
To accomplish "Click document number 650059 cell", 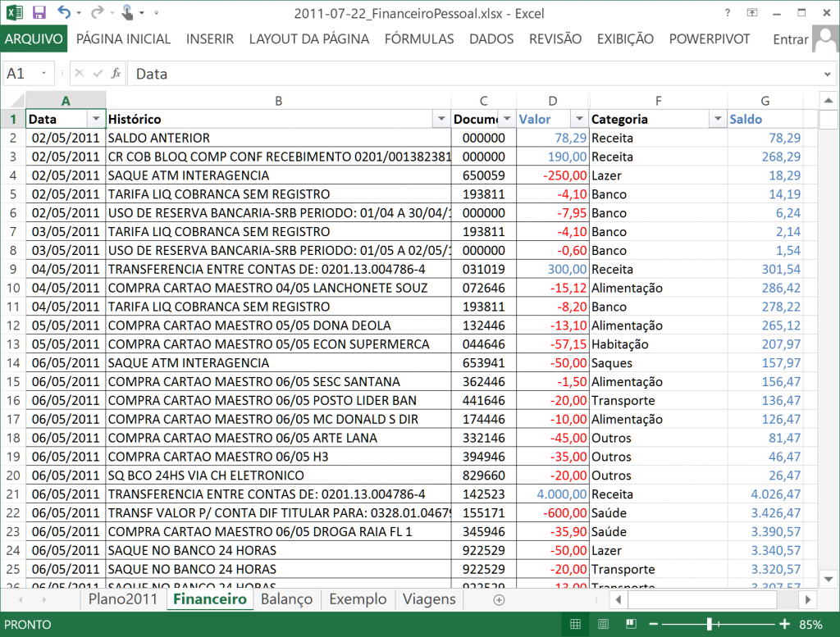I will (x=484, y=175).
